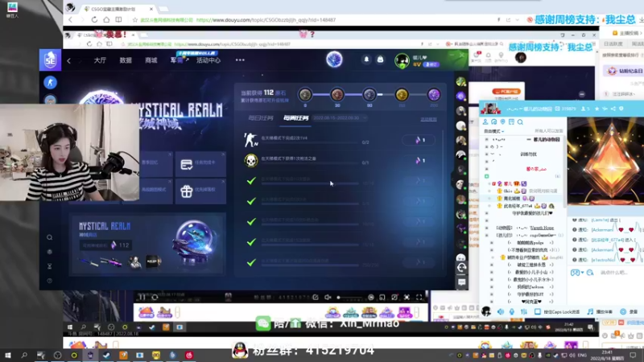
Task: Open the help question icon in 5E left sidebar
Action: pos(50,281)
